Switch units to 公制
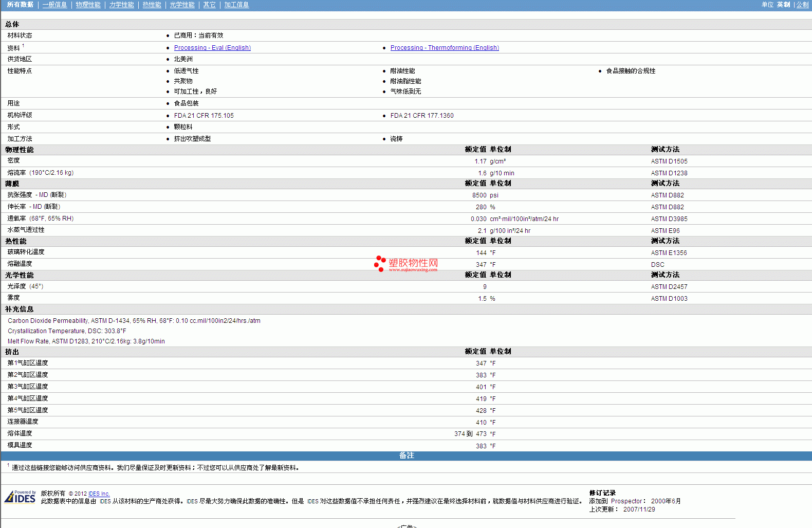The width and height of the screenshot is (812, 528). pyautogui.click(x=802, y=5)
